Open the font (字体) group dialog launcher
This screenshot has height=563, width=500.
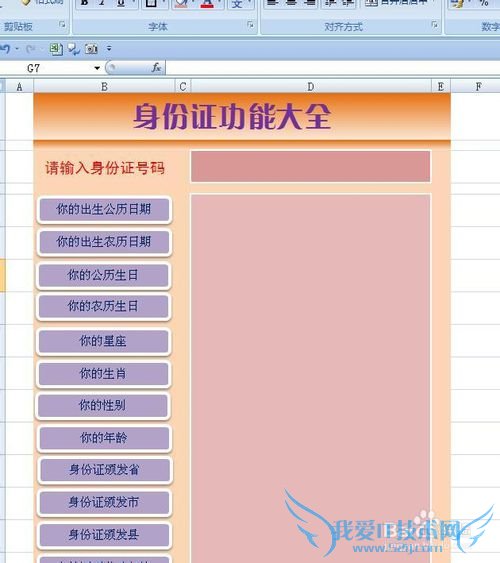click(250, 25)
